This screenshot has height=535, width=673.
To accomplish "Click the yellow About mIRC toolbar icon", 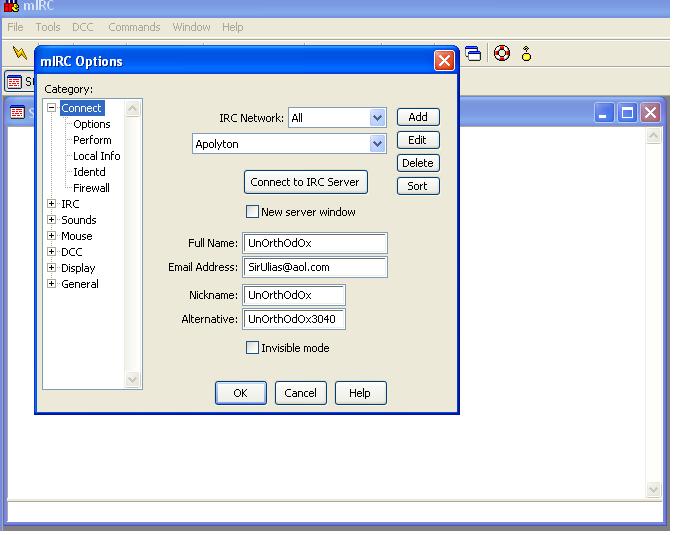I will pos(526,54).
